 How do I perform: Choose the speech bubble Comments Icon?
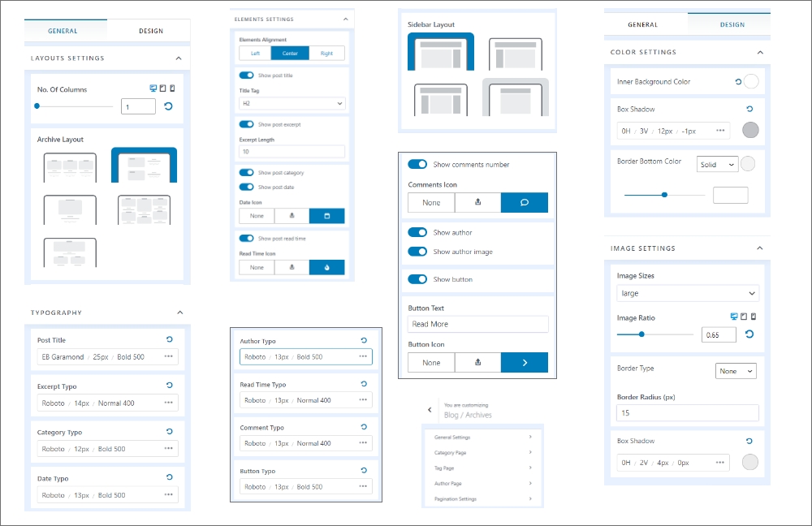(524, 203)
